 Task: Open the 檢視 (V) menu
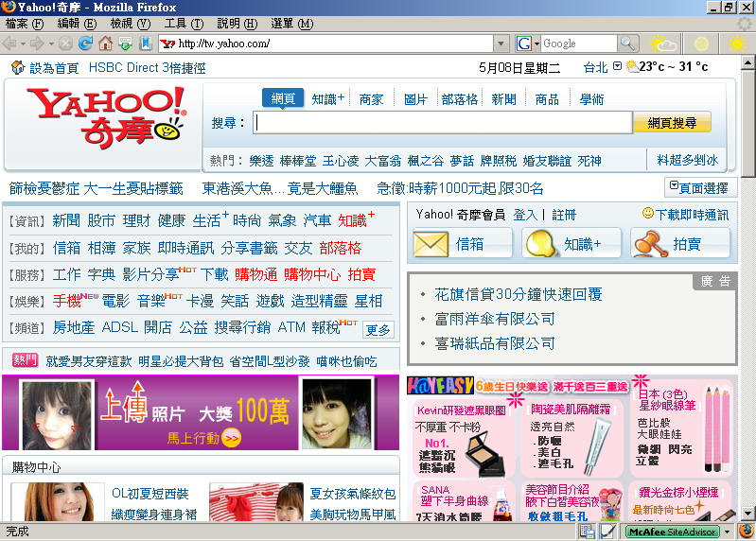click(131, 23)
